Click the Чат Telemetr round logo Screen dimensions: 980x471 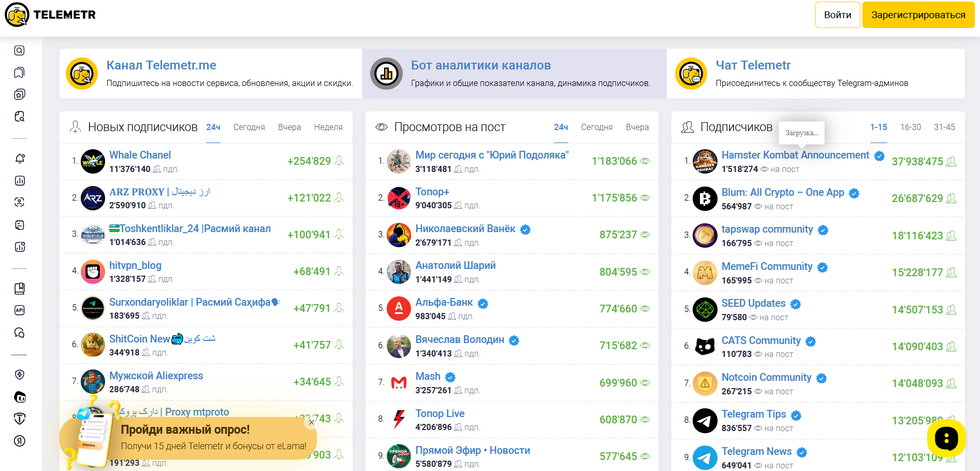coord(691,74)
